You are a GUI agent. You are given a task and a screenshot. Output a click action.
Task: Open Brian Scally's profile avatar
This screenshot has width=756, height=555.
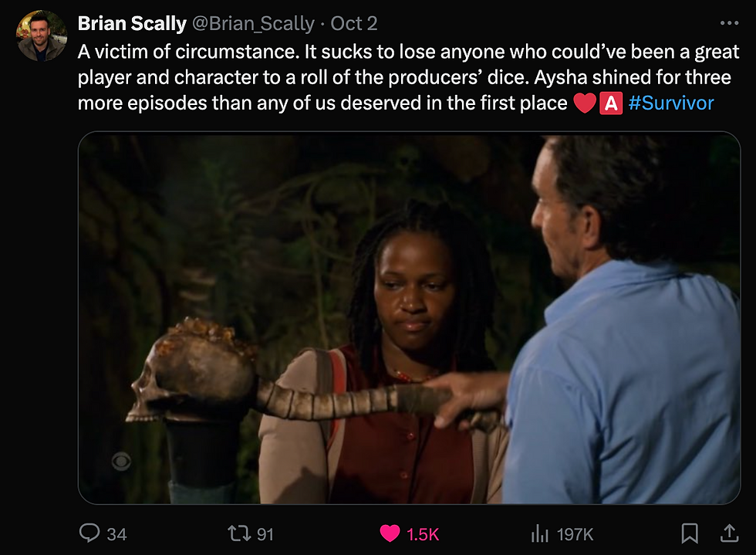coord(42,36)
